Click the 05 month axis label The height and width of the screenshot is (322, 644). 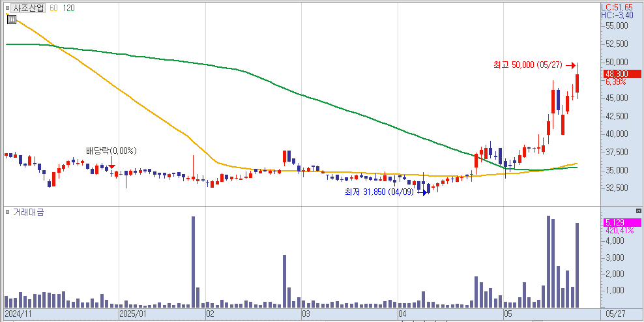pos(509,314)
